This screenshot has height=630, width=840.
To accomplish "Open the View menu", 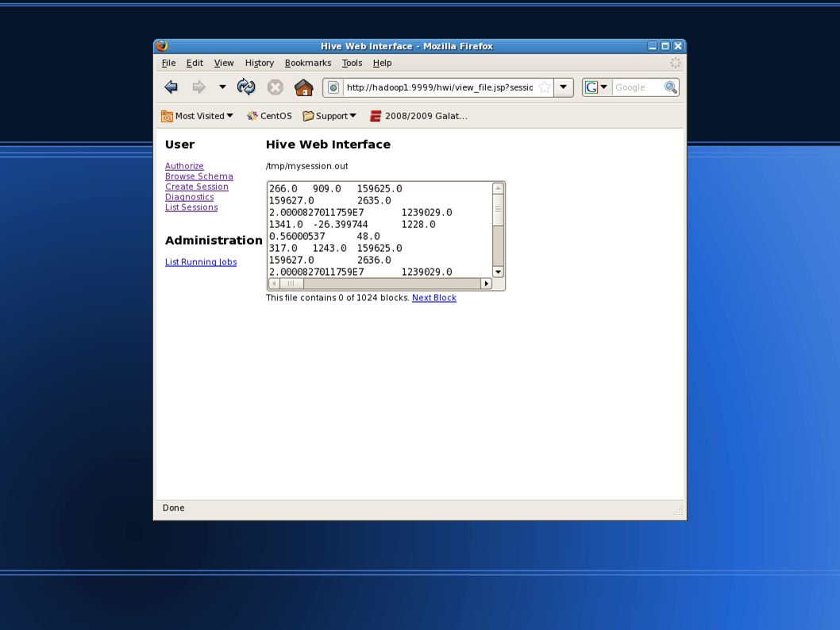I will [224, 63].
